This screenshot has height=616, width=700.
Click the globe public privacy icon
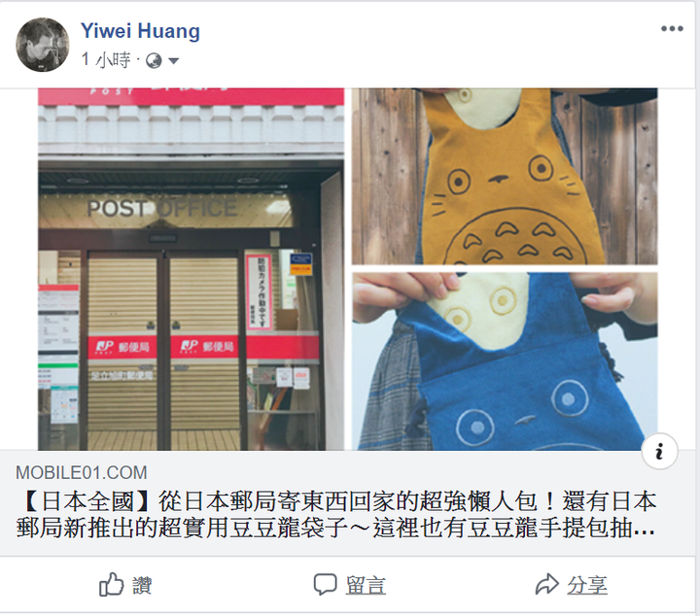tap(154, 60)
